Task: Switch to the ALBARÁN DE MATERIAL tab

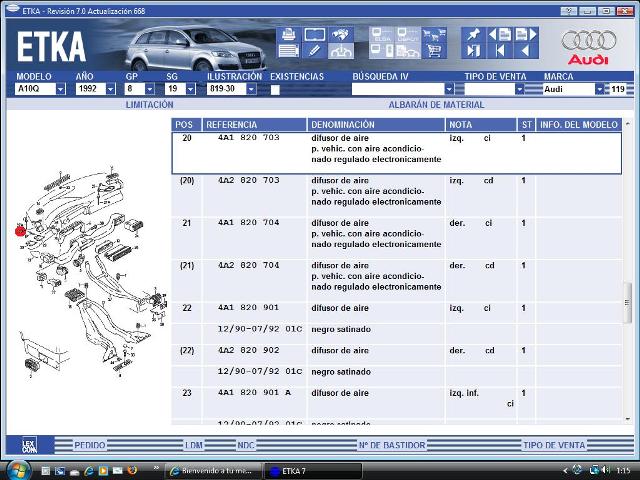Action: (x=436, y=104)
